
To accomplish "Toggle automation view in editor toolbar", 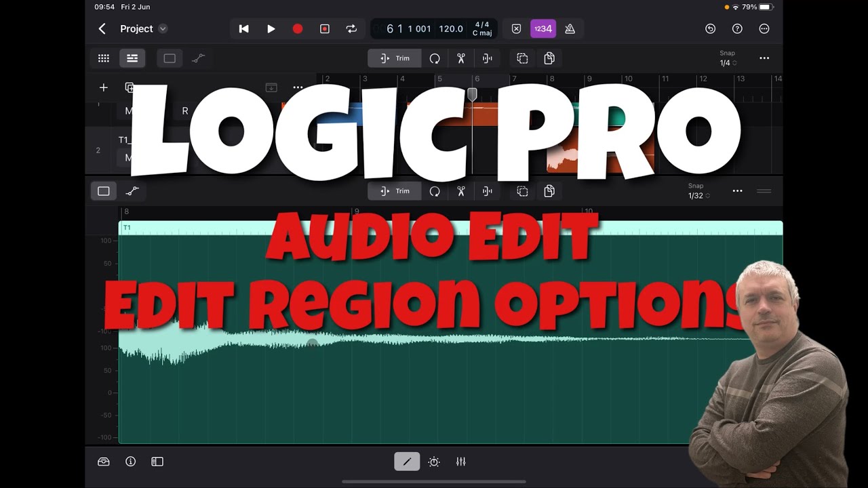I will coord(132,191).
